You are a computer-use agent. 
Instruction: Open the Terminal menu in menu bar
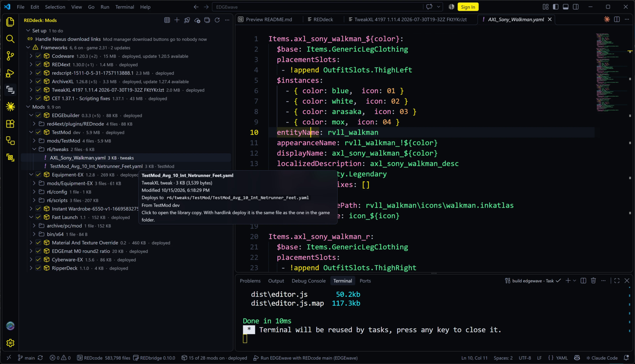pos(125,7)
